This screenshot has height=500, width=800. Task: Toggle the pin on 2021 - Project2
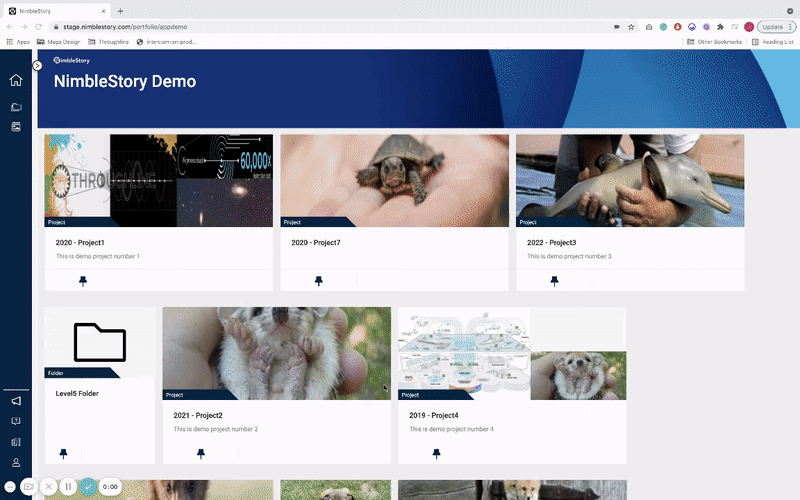200,453
